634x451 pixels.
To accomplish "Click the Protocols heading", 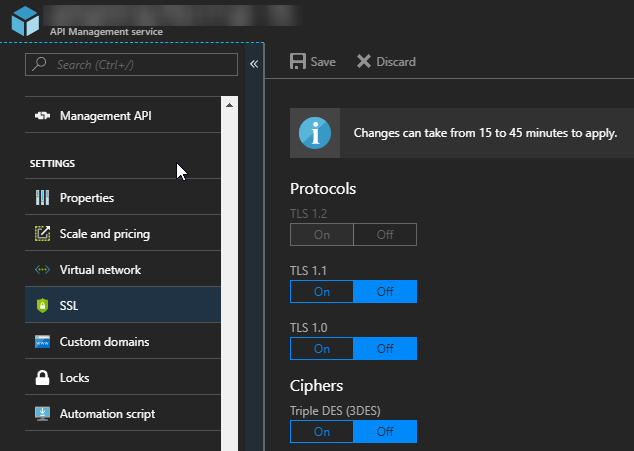I will [323, 189].
